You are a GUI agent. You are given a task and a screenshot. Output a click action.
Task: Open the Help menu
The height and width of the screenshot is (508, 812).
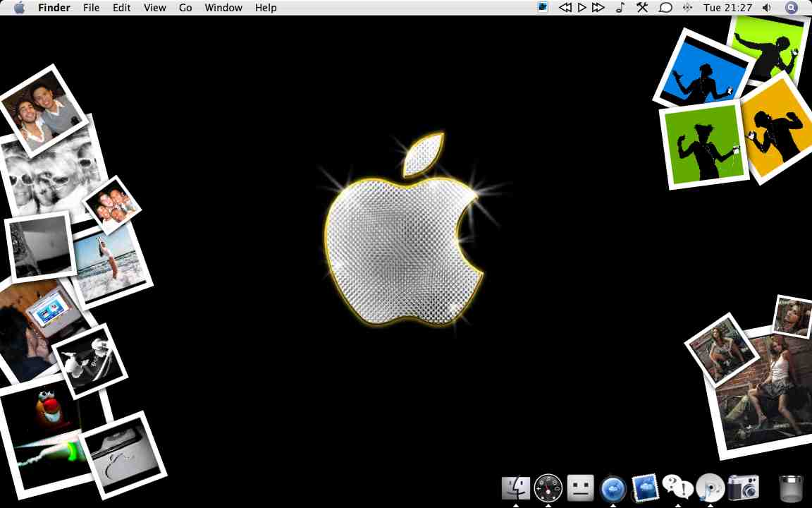[266, 8]
